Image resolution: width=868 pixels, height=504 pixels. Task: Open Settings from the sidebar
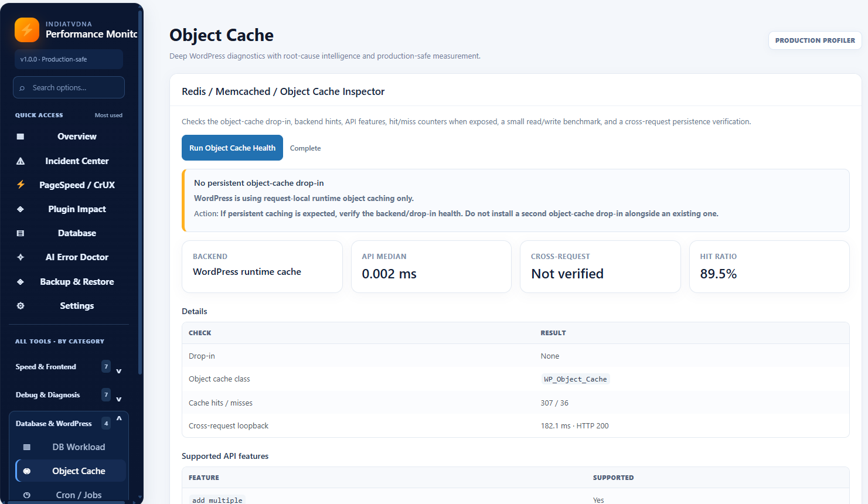pyautogui.click(x=69, y=306)
